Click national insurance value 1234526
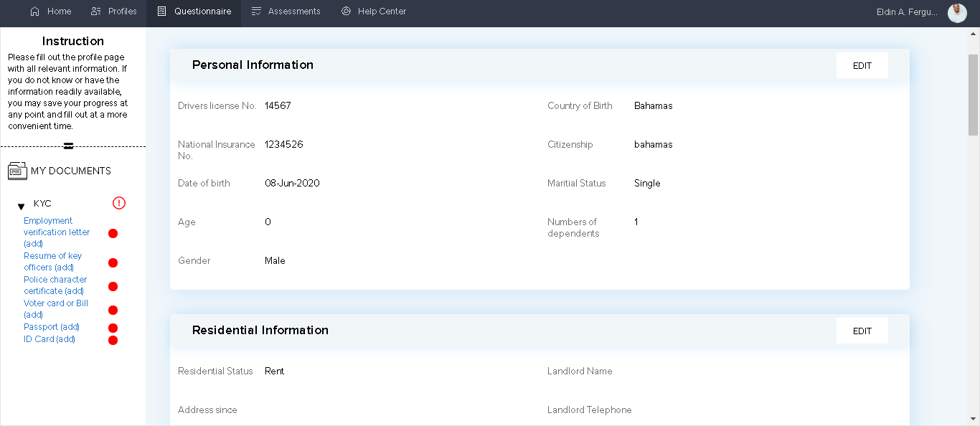This screenshot has width=980, height=426. click(x=284, y=144)
